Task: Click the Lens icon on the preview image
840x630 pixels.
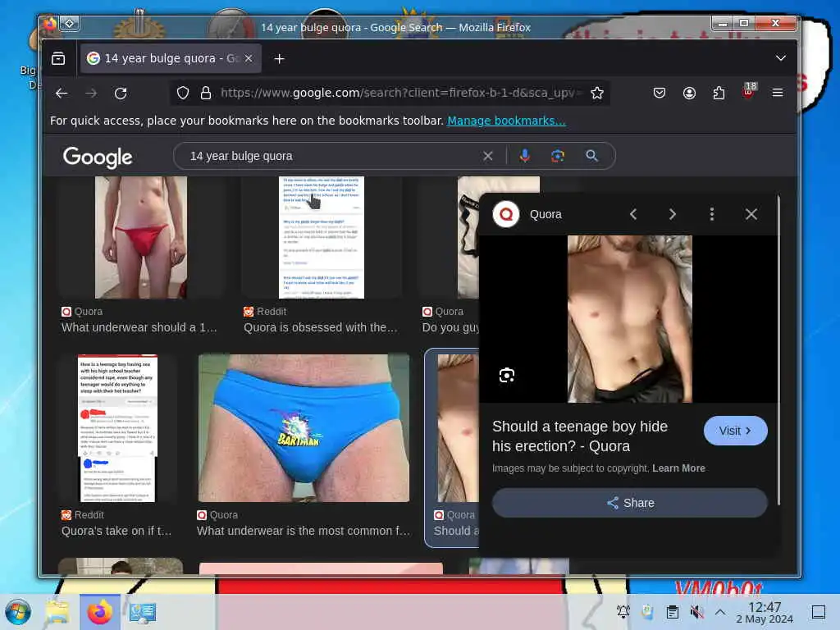Action: tap(507, 375)
